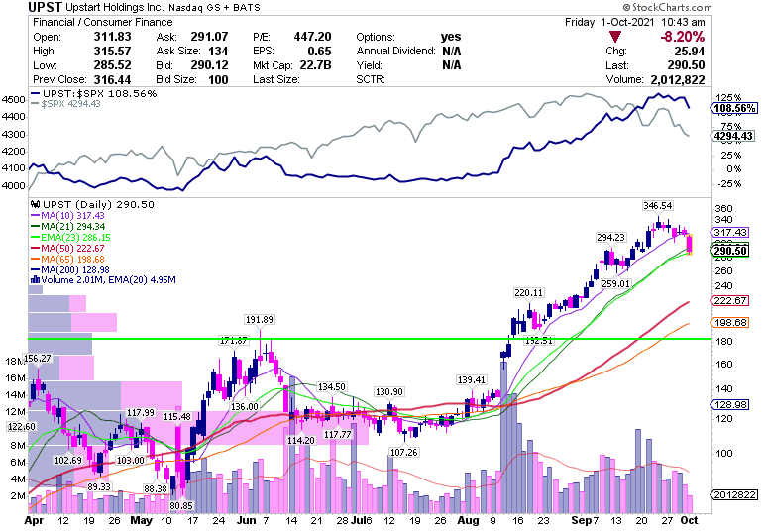Click the date Friday 1-Oct-2021
Image resolution: width=766 pixels, height=532 pixels.
point(609,22)
